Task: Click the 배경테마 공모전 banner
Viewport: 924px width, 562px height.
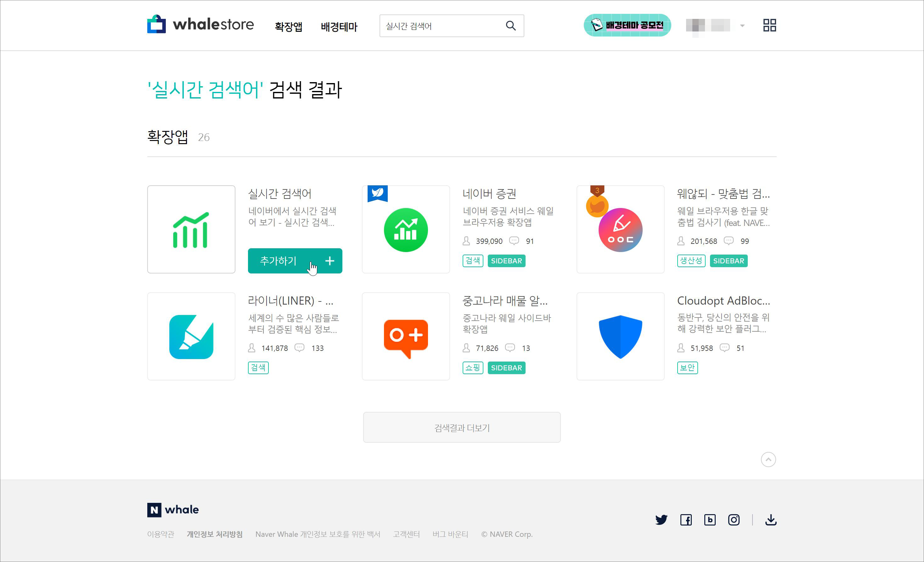Action: click(627, 25)
